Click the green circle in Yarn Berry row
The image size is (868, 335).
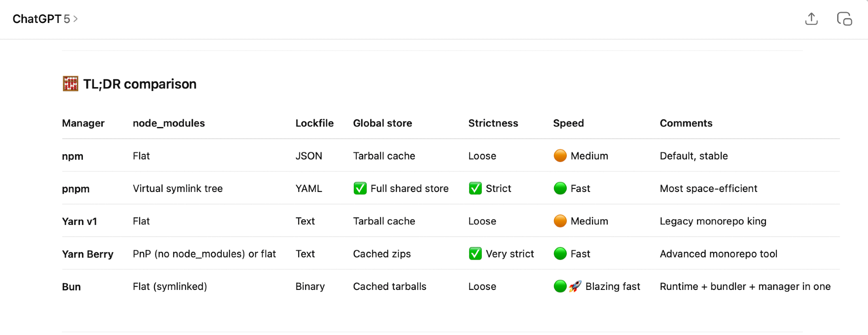[x=560, y=254]
